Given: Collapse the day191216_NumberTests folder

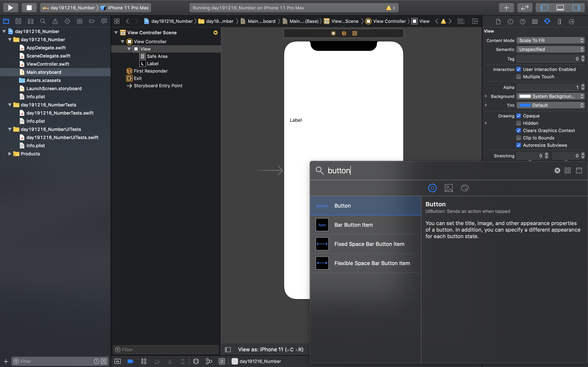Looking at the screenshot, I should pos(10,105).
